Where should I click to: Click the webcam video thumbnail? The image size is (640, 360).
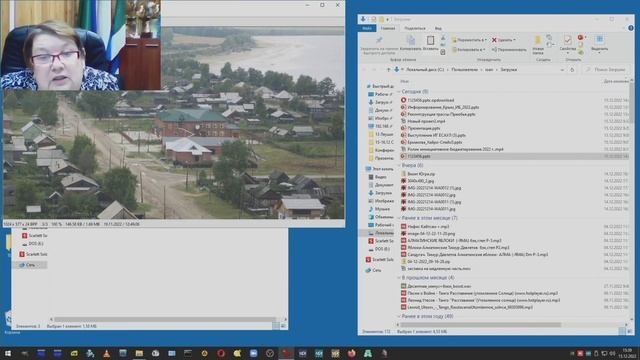point(81,45)
